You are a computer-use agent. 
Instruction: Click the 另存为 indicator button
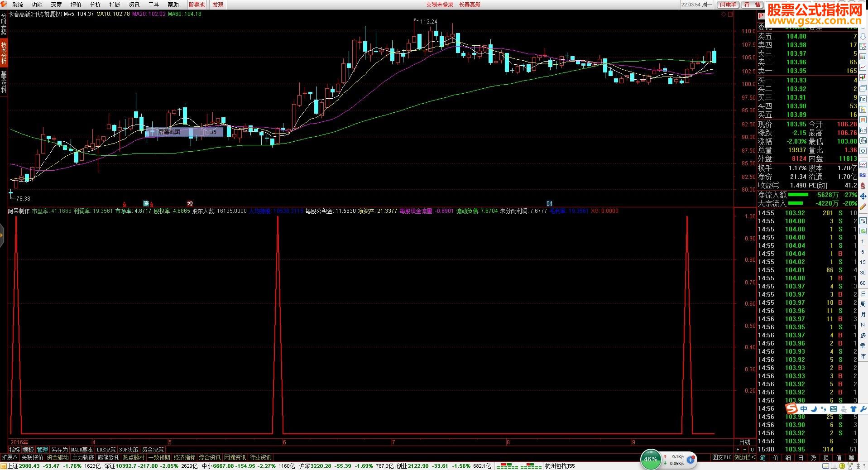pos(59,450)
